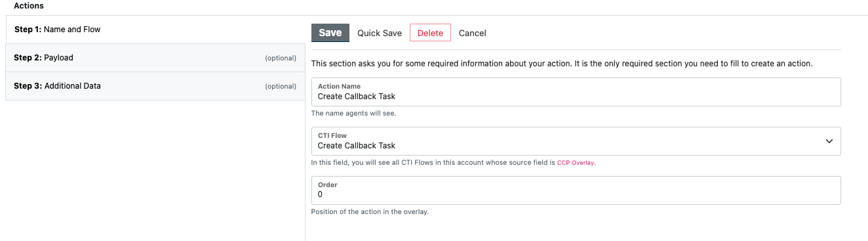The height and width of the screenshot is (241, 868).
Task: Click the '(optional)' label on Additional Data step
Action: click(x=281, y=86)
